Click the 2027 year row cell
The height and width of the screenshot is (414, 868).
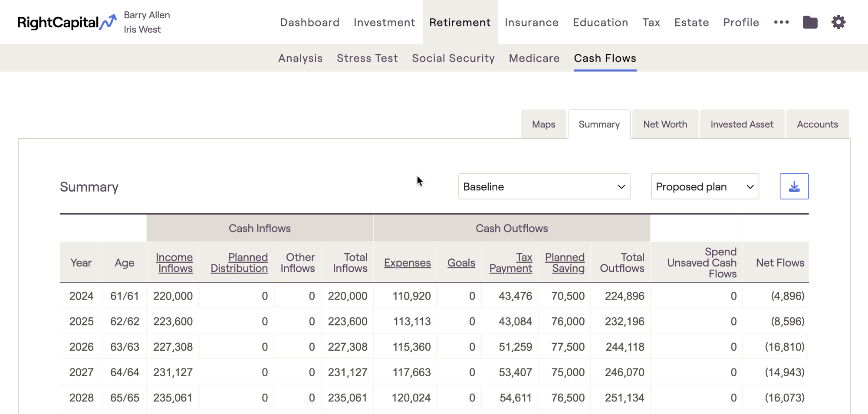82,372
